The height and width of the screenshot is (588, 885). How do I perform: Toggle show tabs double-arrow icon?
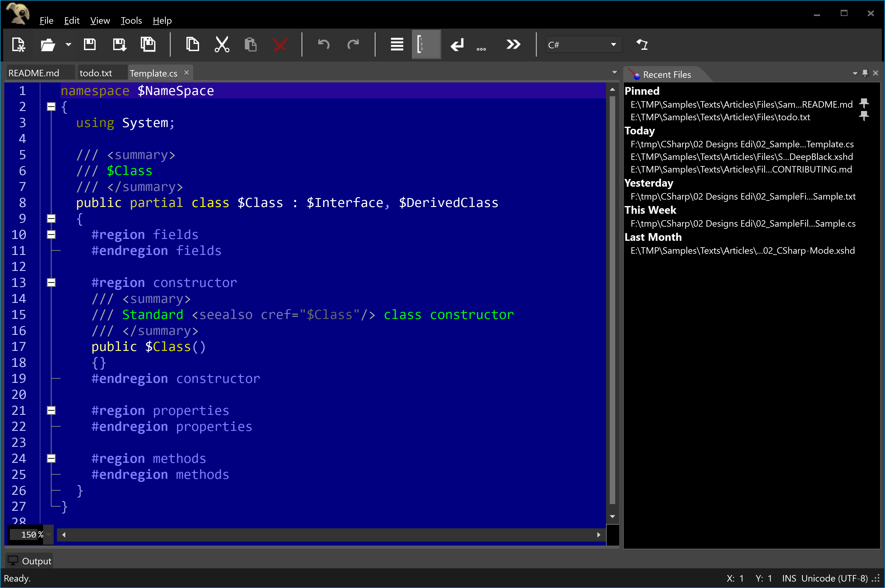click(x=513, y=45)
